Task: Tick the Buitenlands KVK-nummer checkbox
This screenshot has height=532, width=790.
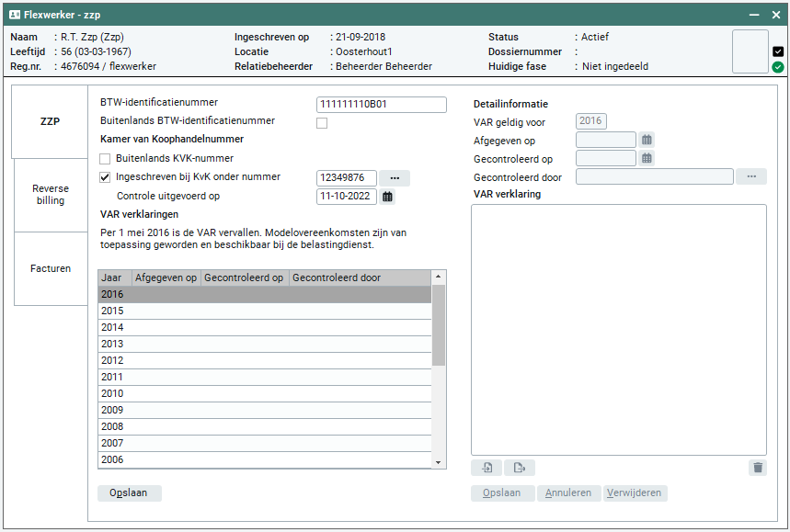Action: click(x=105, y=159)
